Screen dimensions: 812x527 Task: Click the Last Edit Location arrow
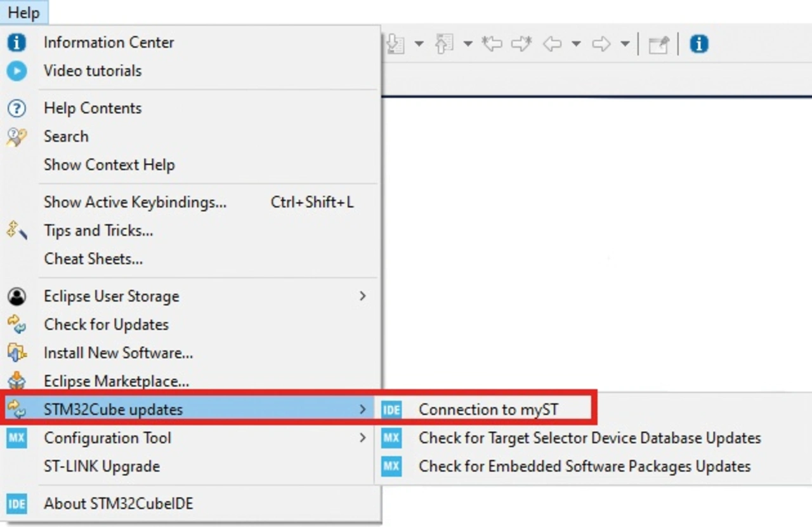point(492,44)
